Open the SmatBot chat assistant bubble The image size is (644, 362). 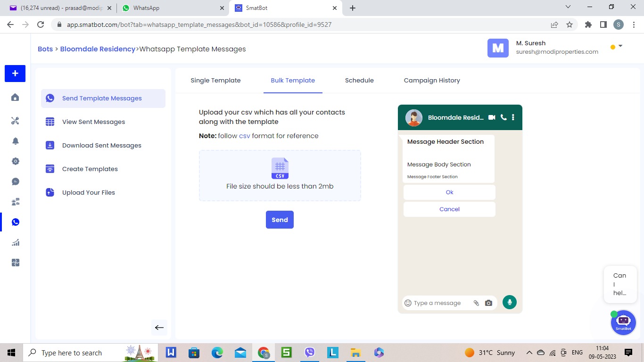(x=623, y=322)
